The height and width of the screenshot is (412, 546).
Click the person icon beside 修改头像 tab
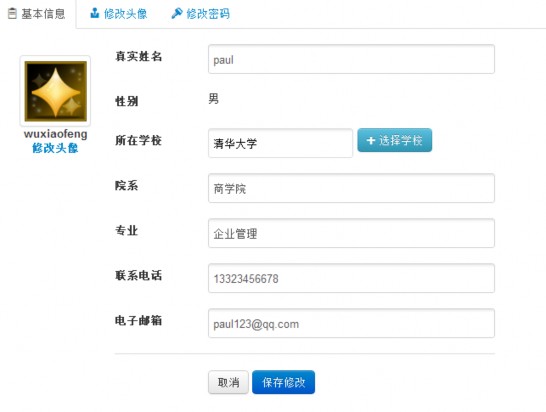coord(94,13)
